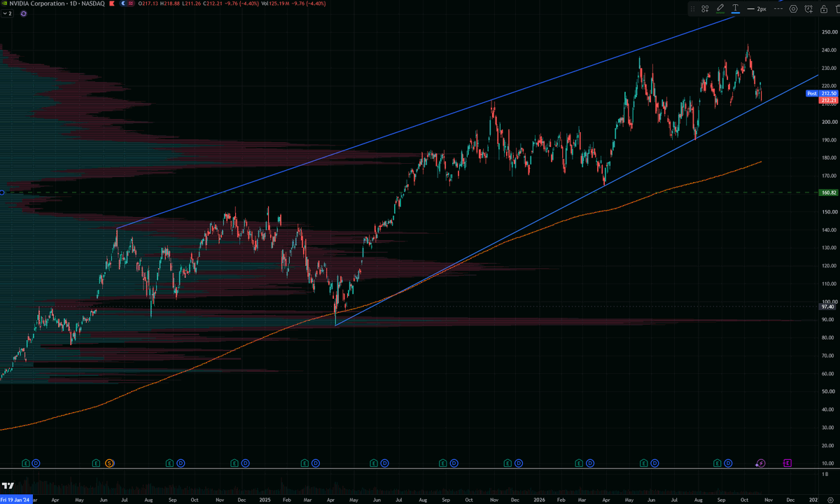
Task: Click the red flag icon next to NASDAQ
Action: point(112,4)
